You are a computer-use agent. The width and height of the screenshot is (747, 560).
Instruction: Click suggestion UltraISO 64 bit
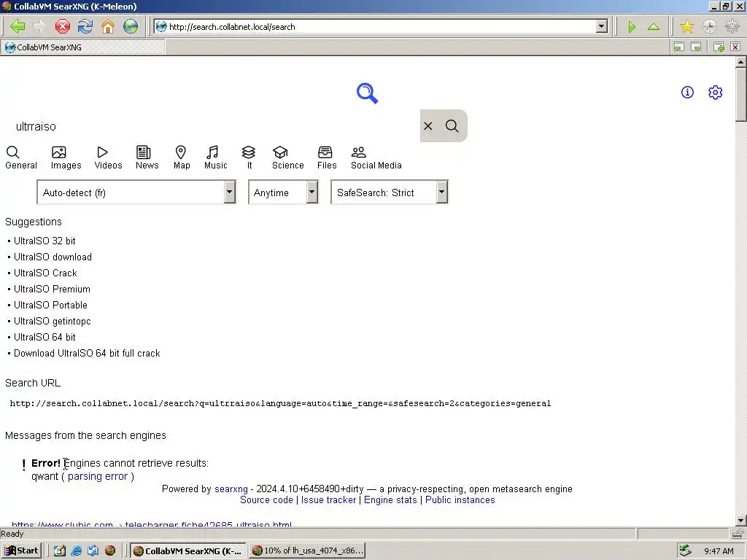[44, 337]
